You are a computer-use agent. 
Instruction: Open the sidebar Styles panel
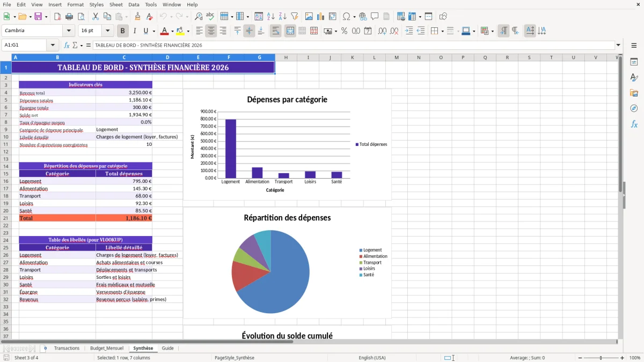[x=634, y=78]
